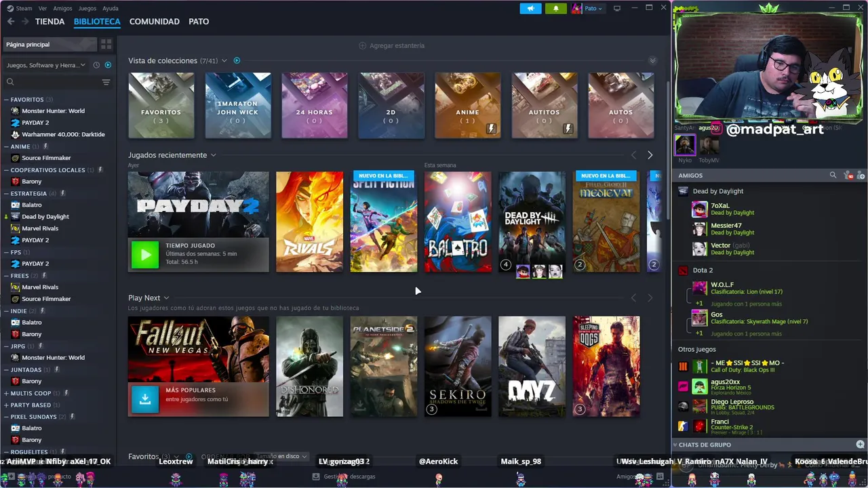
Task: Click the Split Fiction cover in recently played
Action: [384, 222]
